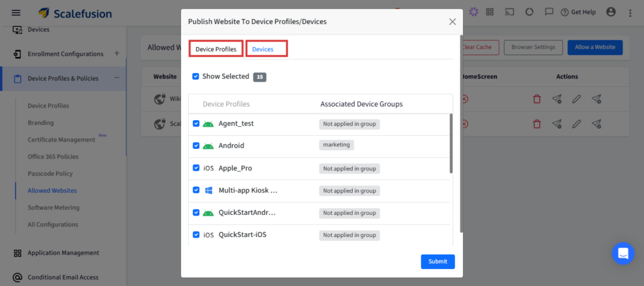Click the circular sync icon in header
This screenshot has height=286, width=644.
[x=530, y=12]
